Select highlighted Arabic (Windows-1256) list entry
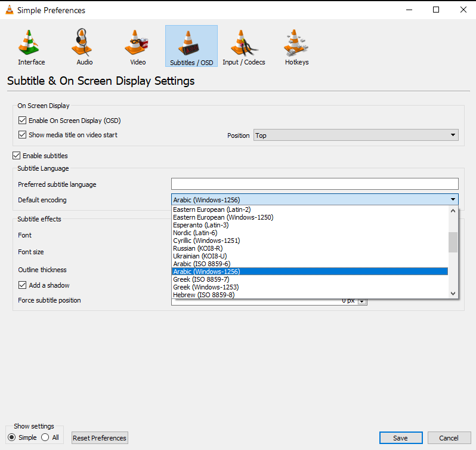476x450 pixels. [310, 272]
